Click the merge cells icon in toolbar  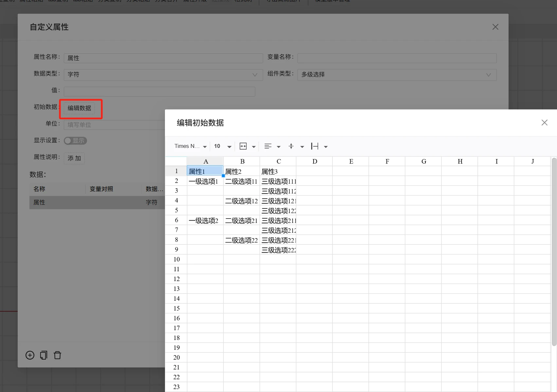tap(243, 146)
